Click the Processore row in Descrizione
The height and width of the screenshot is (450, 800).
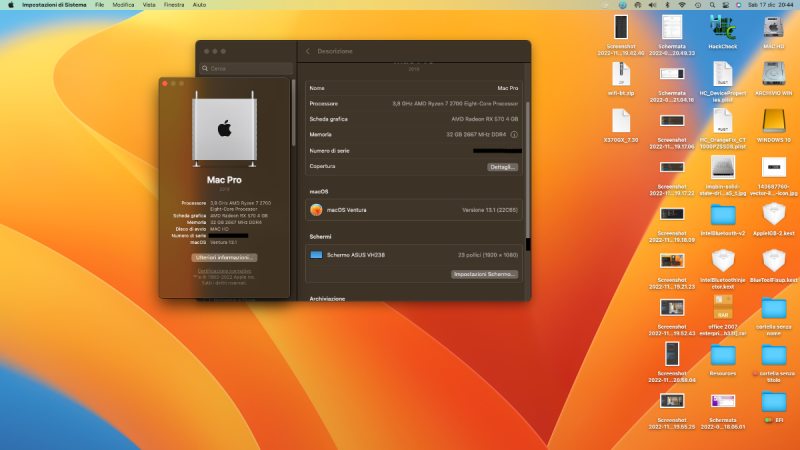414,104
